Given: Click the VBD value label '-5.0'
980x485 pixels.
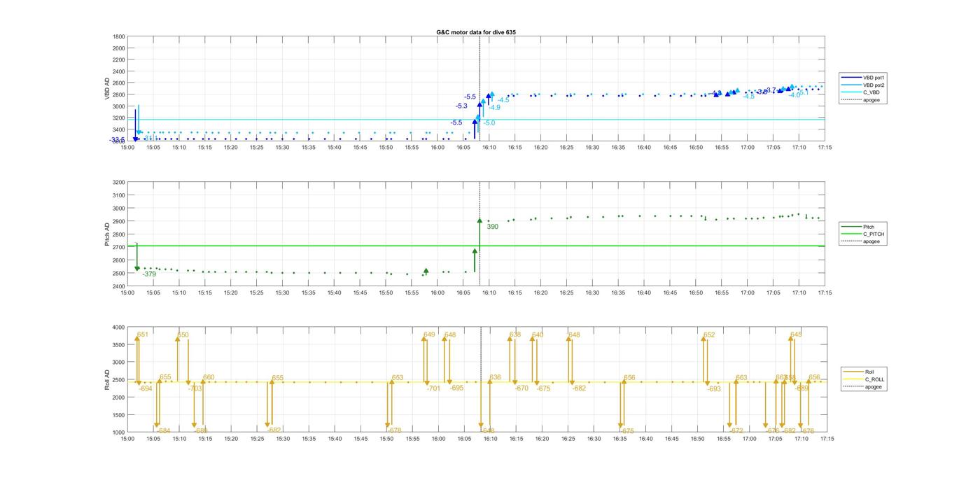Looking at the screenshot, I should (x=489, y=123).
